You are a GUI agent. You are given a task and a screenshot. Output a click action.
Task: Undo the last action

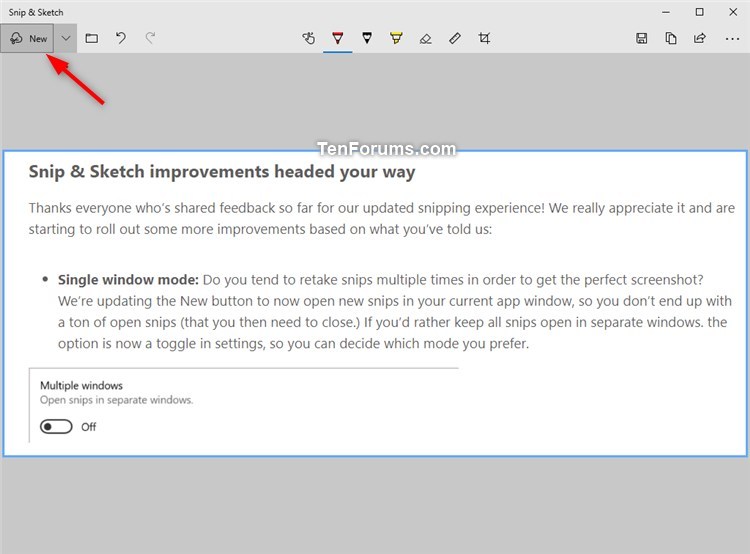click(121, 38)
